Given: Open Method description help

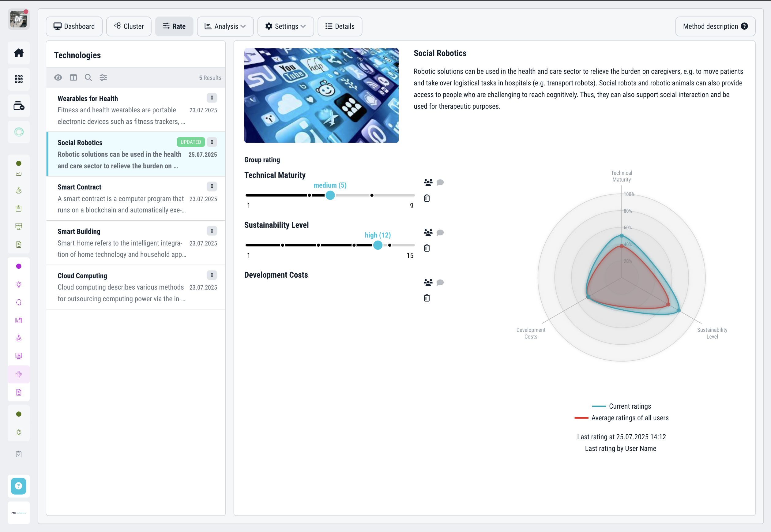Looking at the screenshot, I should pyautogui.click(x=715, y=26).
